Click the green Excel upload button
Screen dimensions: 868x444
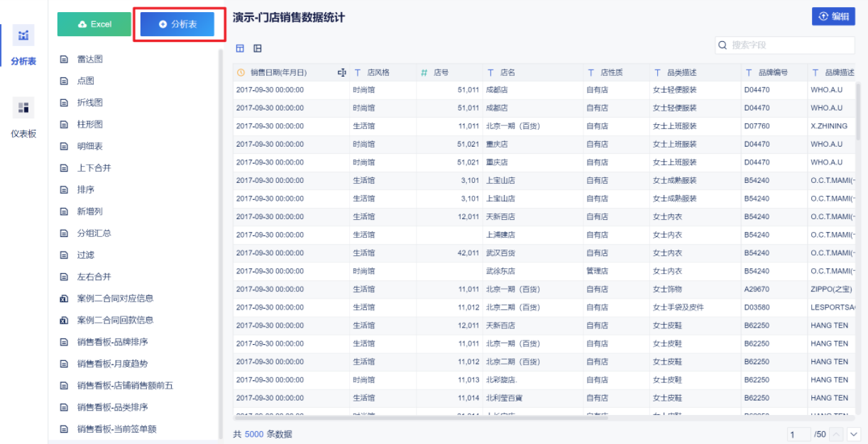point(94,24)
